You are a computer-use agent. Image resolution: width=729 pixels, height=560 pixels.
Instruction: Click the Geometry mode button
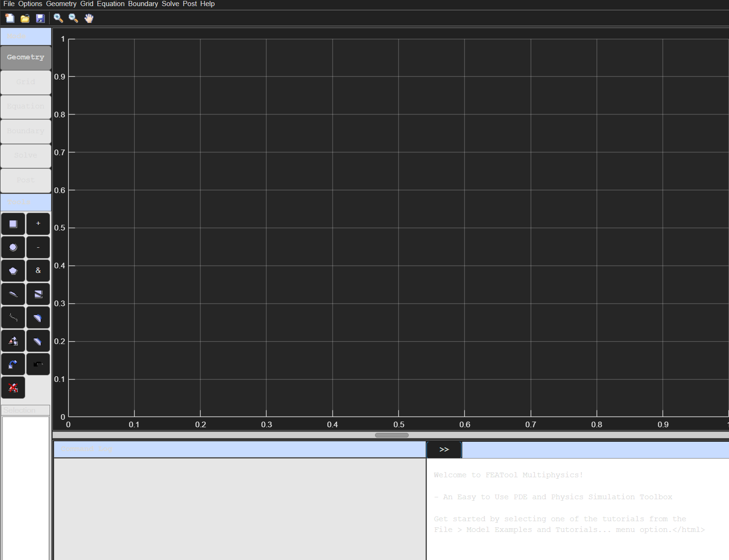26,57
